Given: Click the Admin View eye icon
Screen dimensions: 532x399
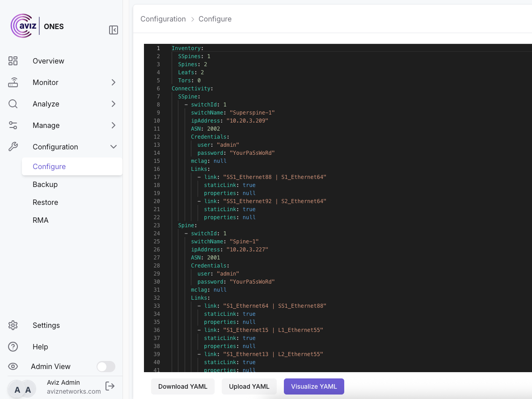Looking at the screenshot, I should pos(13,366).
